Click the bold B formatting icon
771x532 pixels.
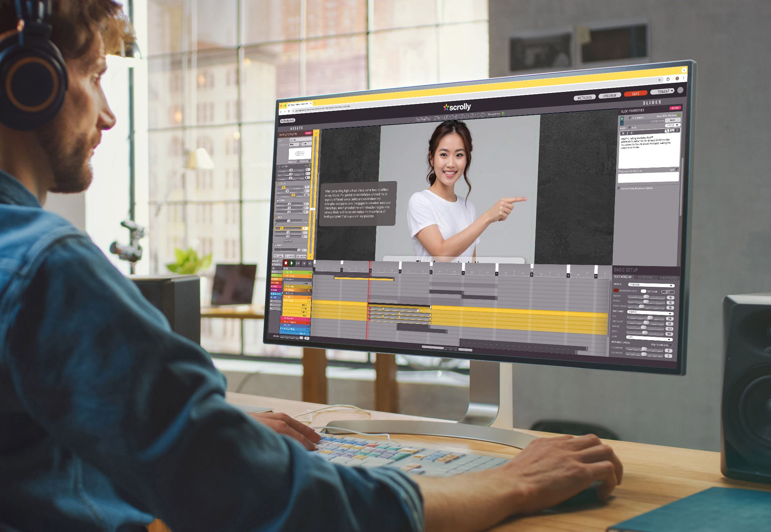(623, 133)
